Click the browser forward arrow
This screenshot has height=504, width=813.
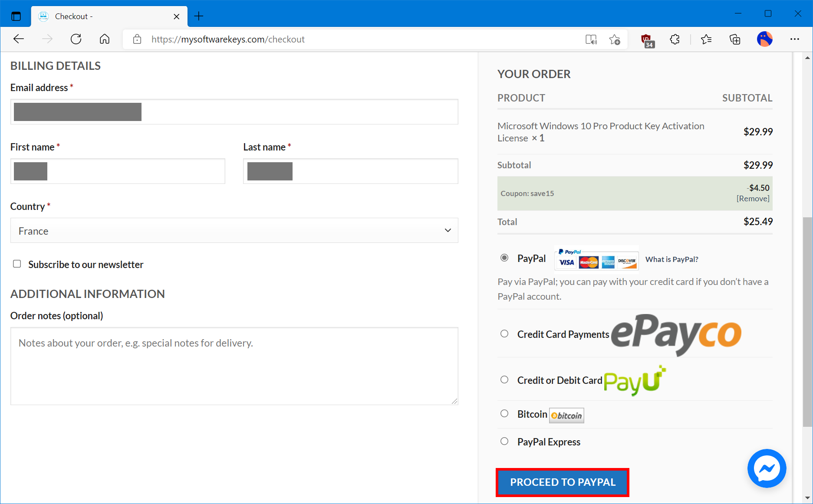[x=47, y=39]
